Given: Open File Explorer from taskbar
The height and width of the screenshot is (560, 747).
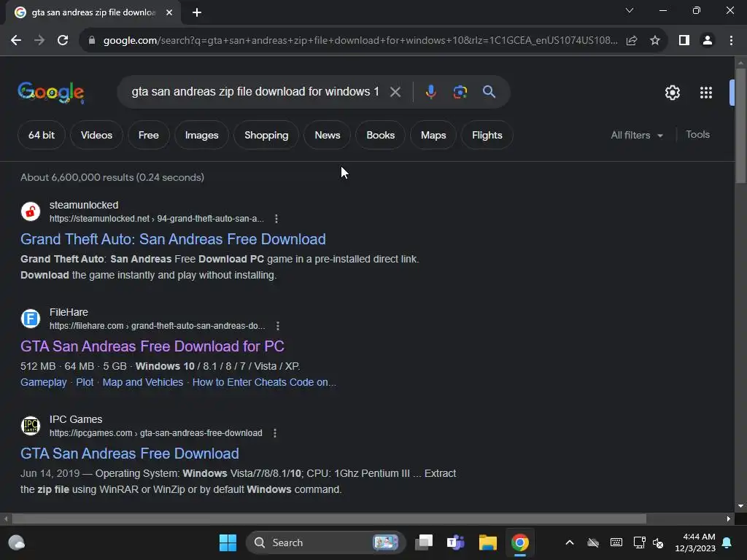Looking at the screenshot, I should (488, 542).
